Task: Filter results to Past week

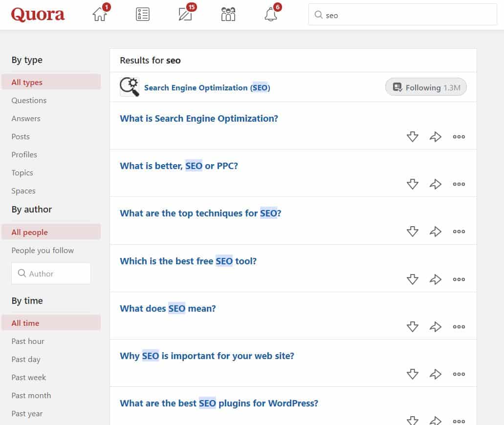Action: pos(29,378)
